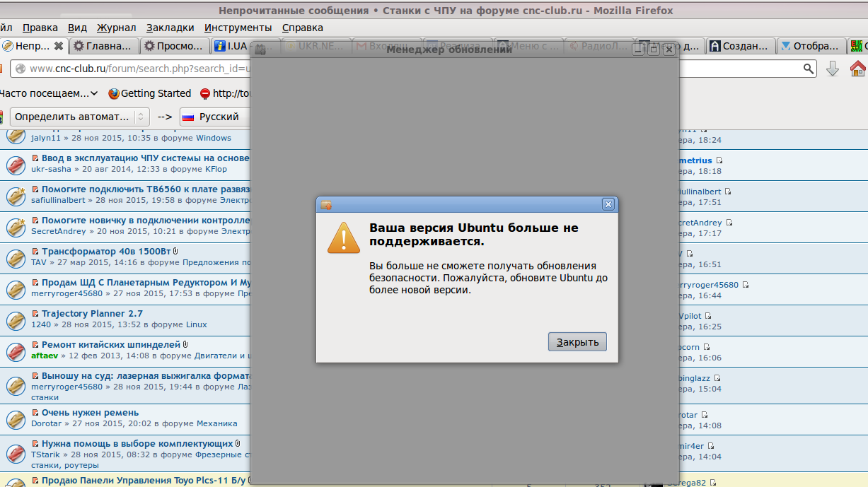The image size is (868, 487).
Task: Click the search magnifier icon in Firefox toolbar
Action: (x=809, y=69)
